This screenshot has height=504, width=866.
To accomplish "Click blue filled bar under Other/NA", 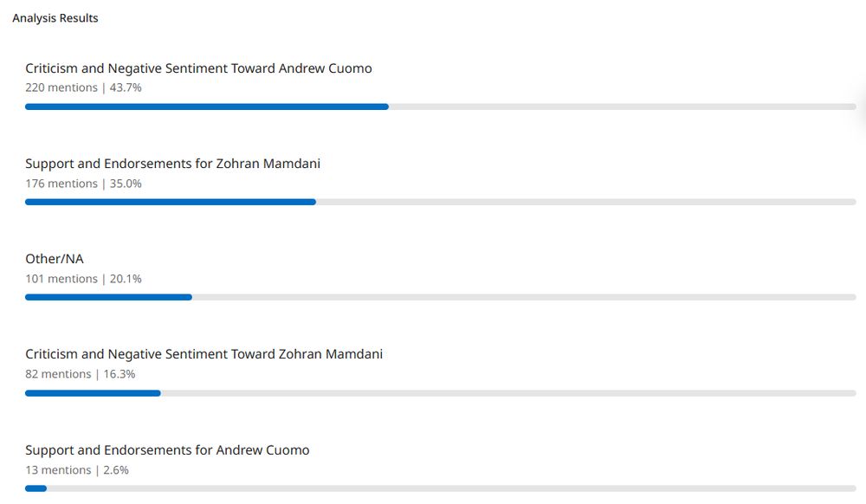I will click(x=108, y=297).
